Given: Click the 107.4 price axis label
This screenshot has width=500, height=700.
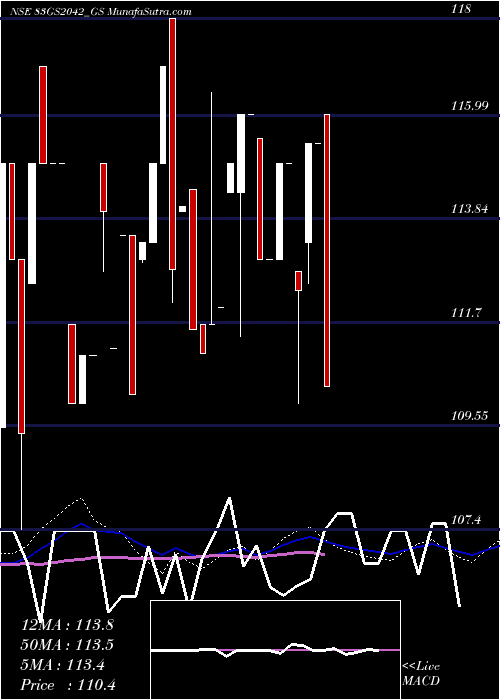Looking at the screenshot, I should [467, 520].
